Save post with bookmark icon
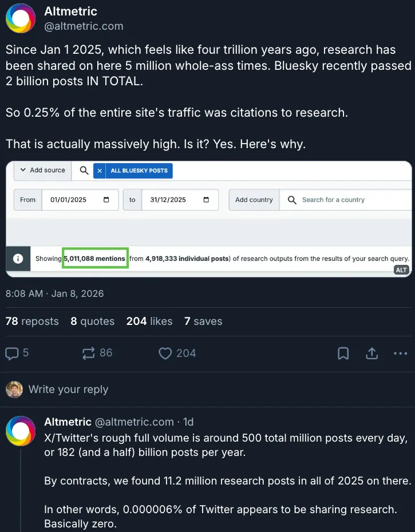 point(343,354)
